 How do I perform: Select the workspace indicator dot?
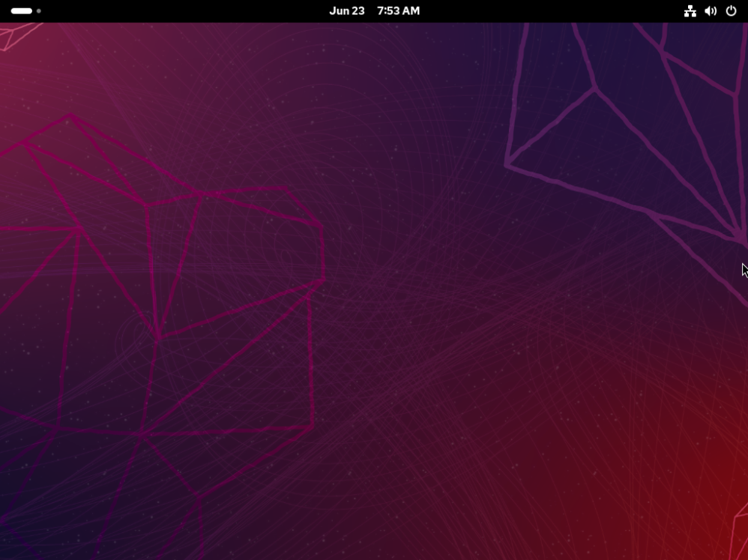coord(38,10)
